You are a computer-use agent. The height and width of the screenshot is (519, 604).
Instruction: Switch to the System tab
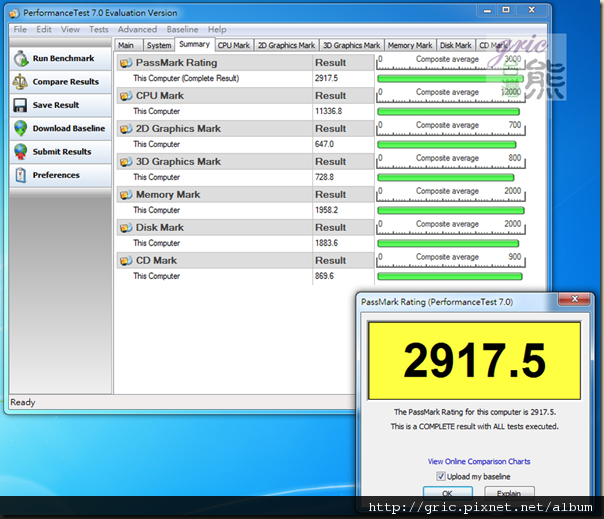(x=159, y=45)
